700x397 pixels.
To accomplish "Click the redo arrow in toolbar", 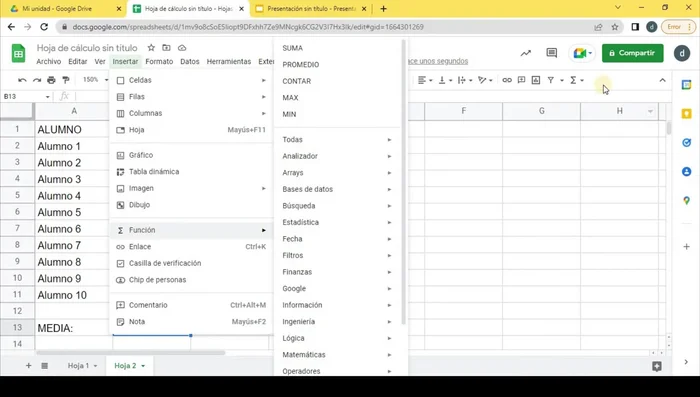I will pyautogui.click(x=37, y=80).
